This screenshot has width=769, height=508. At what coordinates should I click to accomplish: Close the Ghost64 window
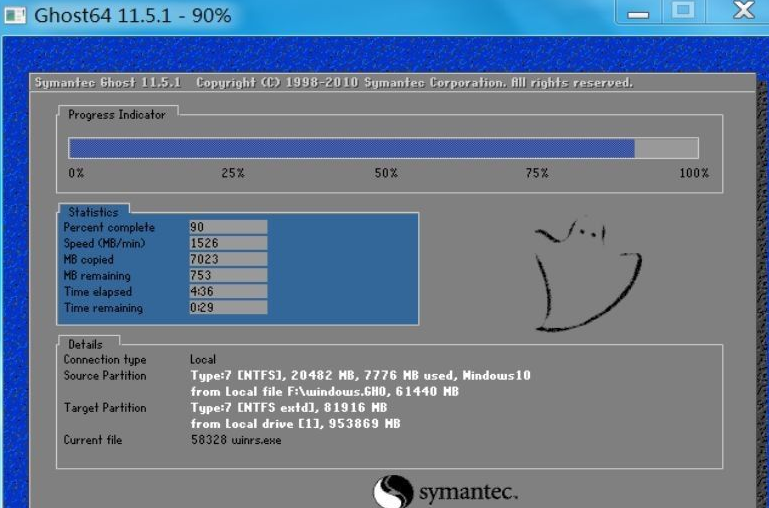[x=743, y=11]
